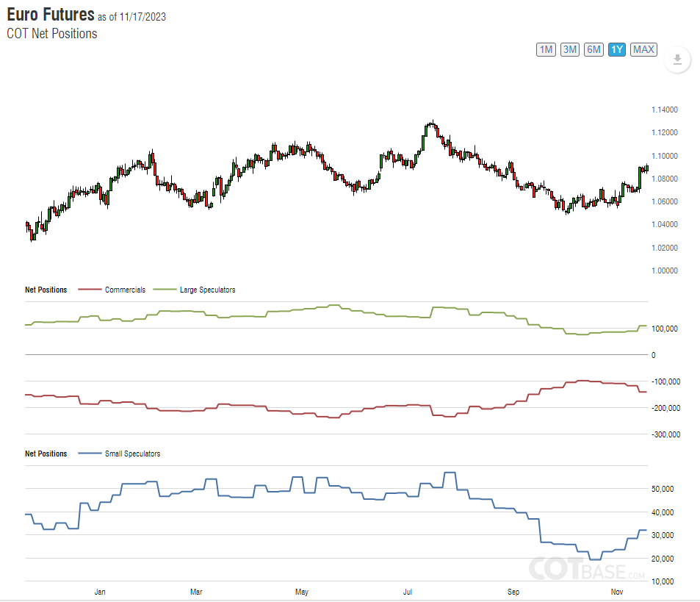The width and height of the screenshot is (700, 602).
Task: Switch chart range to 1M
Action: (x=546, y=49)
